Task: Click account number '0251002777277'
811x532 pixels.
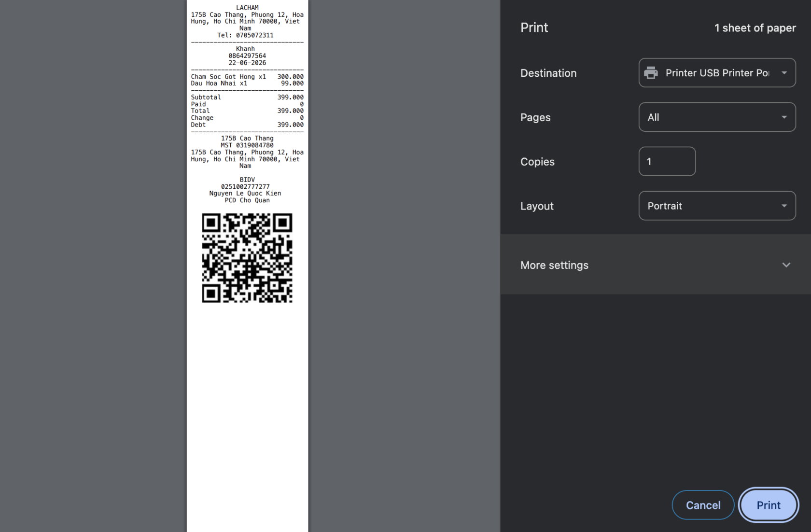Action: [245, 187]
